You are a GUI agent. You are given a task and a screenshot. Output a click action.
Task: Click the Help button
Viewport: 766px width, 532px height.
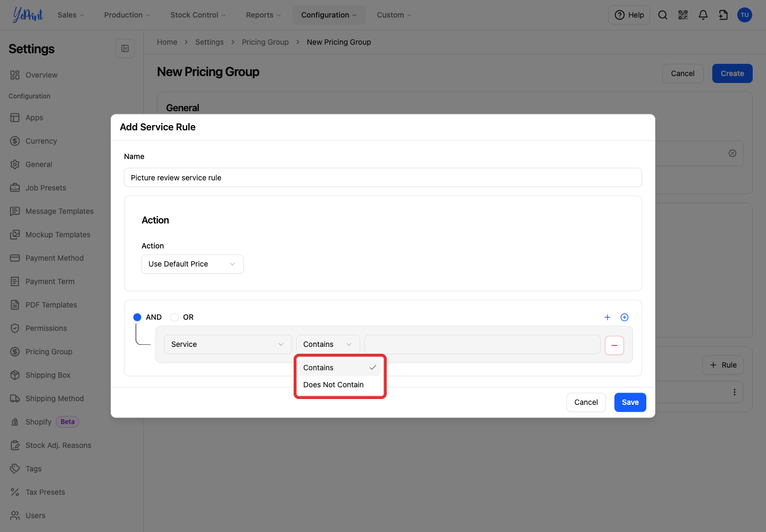point(629,15)
